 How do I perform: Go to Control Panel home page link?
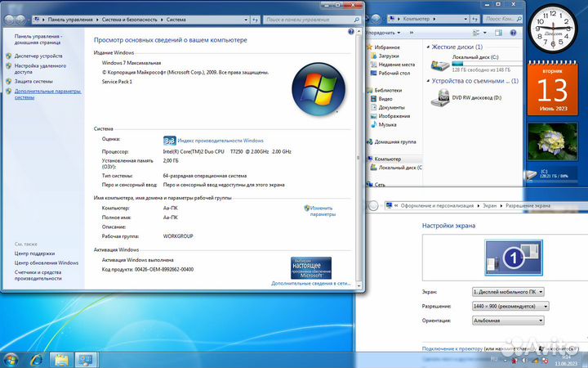pyautogui.click(x=38, y=39)
